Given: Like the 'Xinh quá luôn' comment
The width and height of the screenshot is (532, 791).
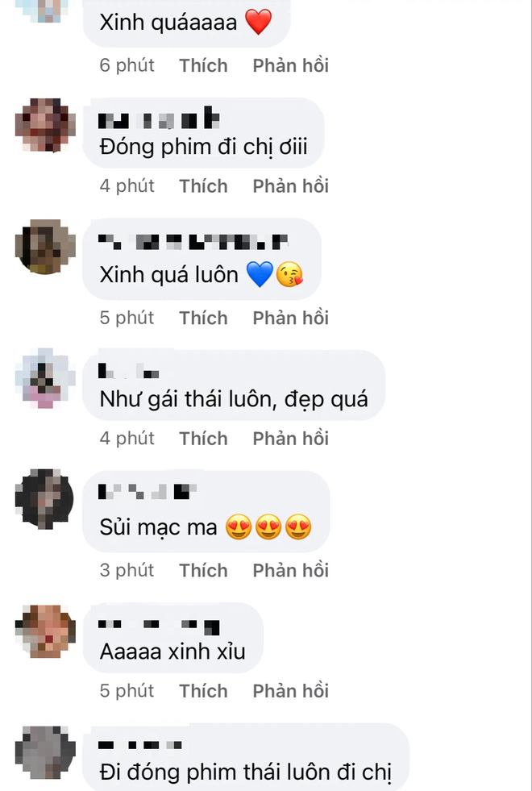Looking at the screenshot, I should click(204, 318).
